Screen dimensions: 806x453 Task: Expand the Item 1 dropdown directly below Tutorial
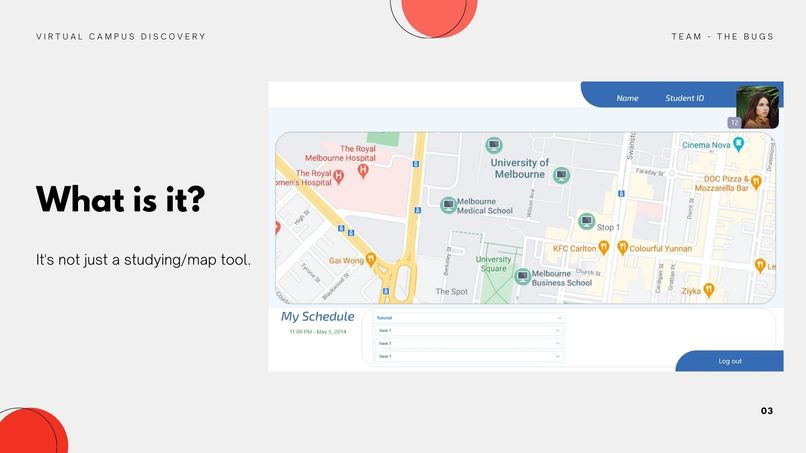point(469,331)
